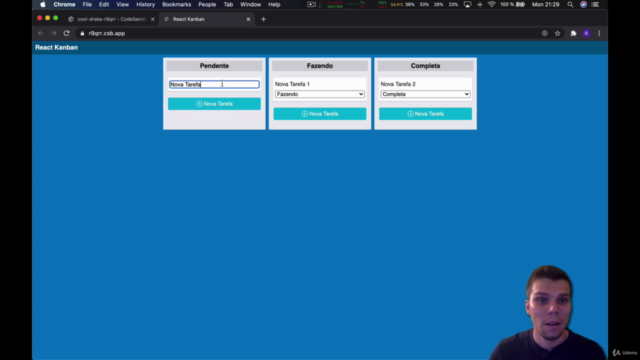
Task: Open the Chrome three-dot menu
Action: click(599, 33)
